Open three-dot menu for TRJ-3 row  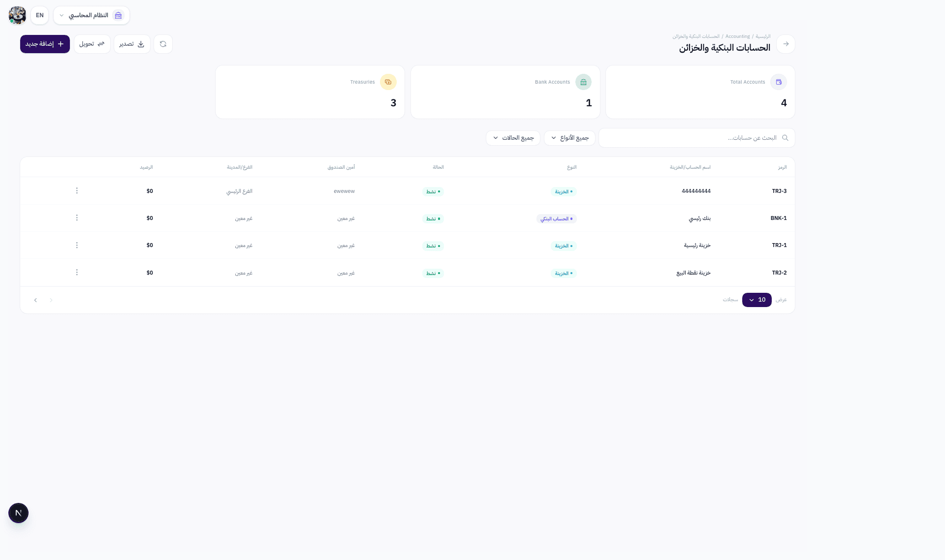(77, 191)
